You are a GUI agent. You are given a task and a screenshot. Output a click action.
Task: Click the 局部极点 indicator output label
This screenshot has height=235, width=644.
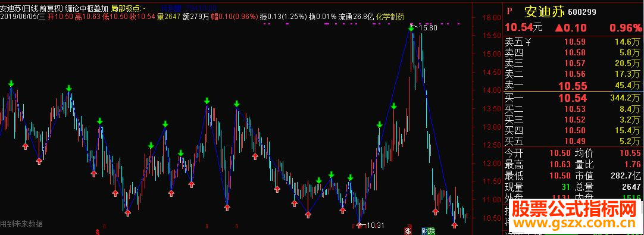tap(128, 8)
